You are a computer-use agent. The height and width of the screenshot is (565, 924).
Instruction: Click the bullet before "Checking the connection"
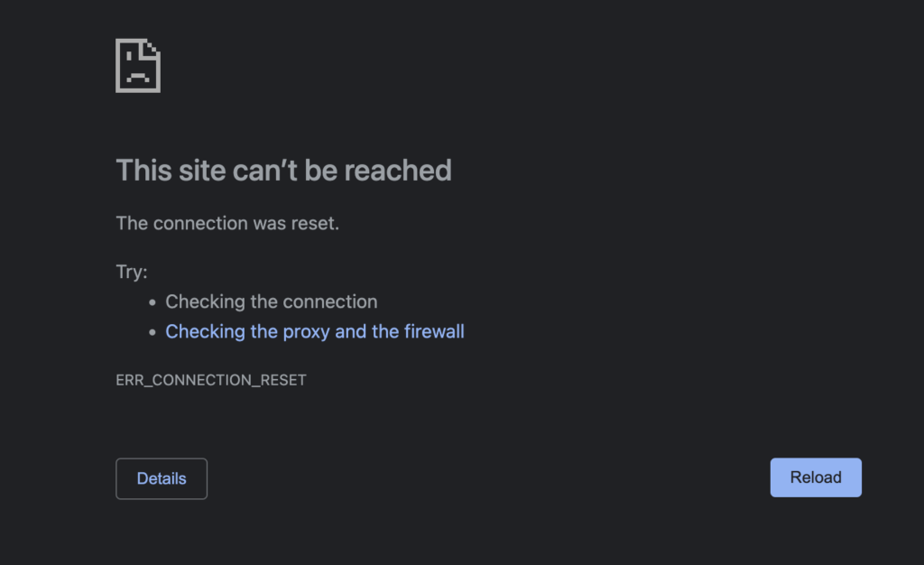(x=152, y=302)
